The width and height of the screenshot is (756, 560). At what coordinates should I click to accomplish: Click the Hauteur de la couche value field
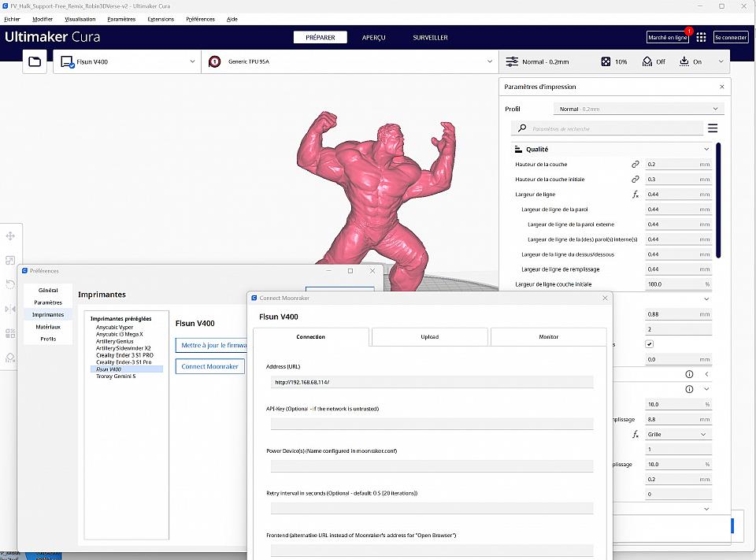678,165
